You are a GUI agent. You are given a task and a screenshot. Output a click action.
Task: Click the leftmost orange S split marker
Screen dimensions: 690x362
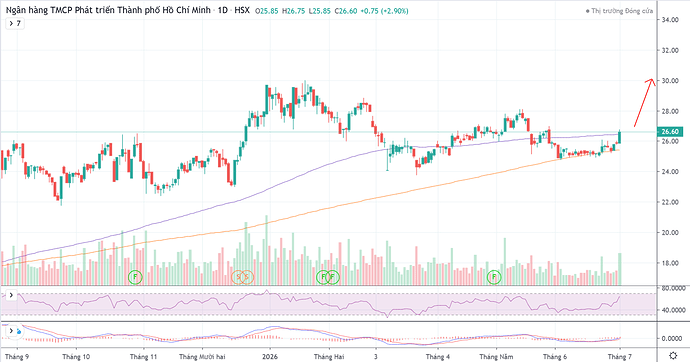[x=238, y=277]
